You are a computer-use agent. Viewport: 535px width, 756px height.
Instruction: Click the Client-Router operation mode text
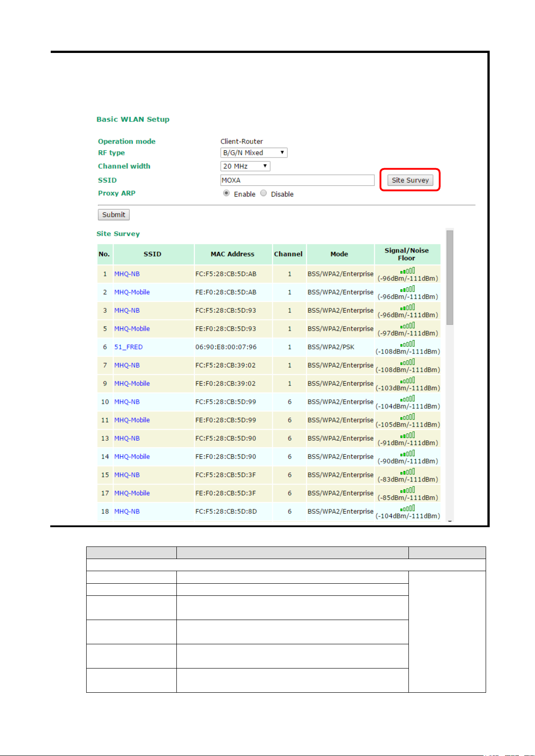click(x=241, y=141)
